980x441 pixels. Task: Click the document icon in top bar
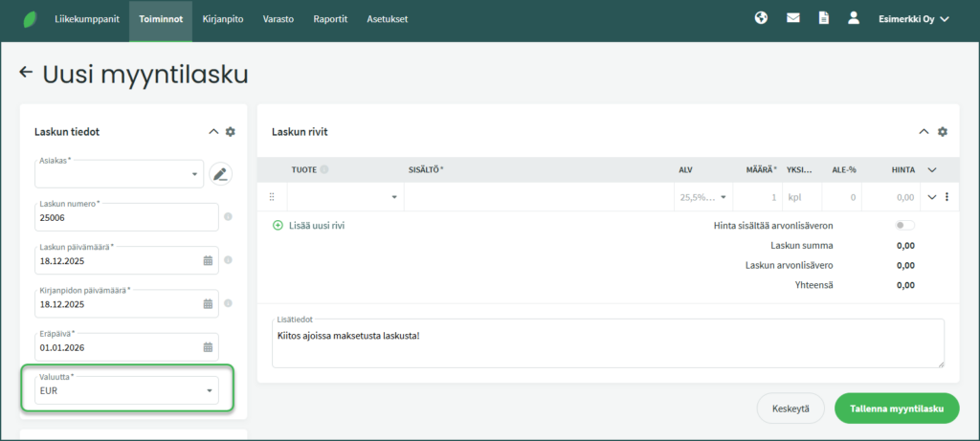coord(823,18)
